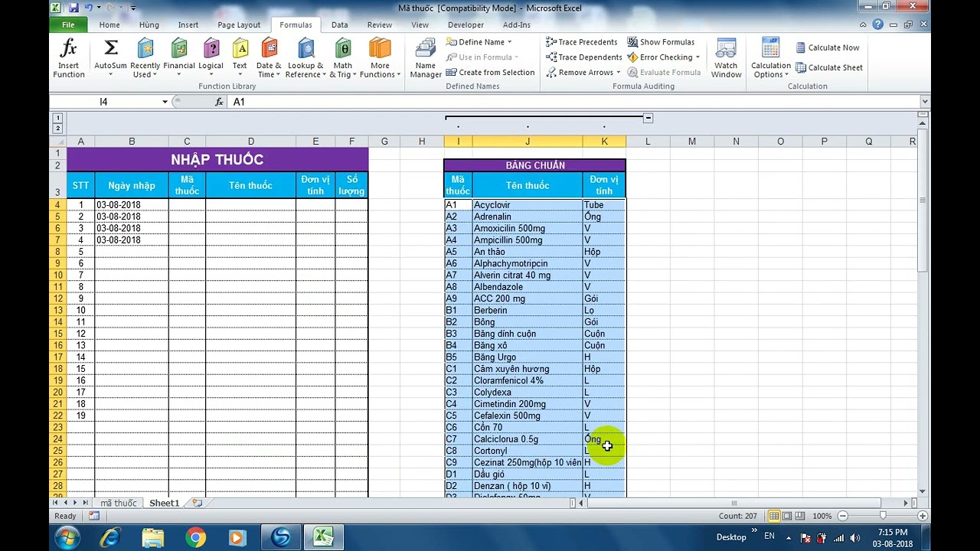This screenshot has width=980, height=551.
Task: Click the horizontal scrollbar thumb
Action: point(734,503)
